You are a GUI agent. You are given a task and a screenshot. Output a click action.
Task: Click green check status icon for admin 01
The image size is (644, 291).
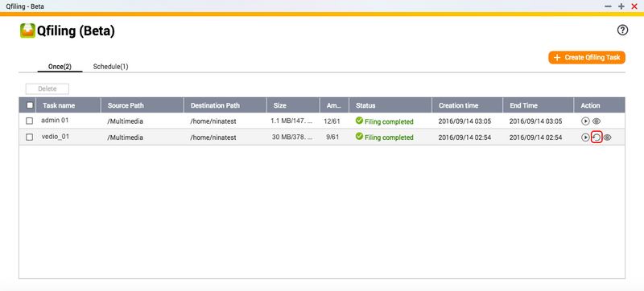tap(359, 121)
